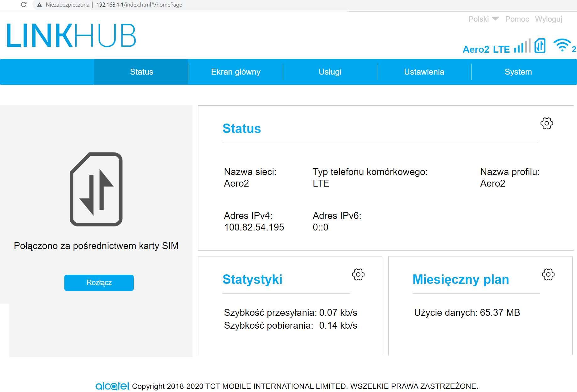Expand the Polski language dropdown
The height and width of the screenshot is (392, 577).
[483, 19]
